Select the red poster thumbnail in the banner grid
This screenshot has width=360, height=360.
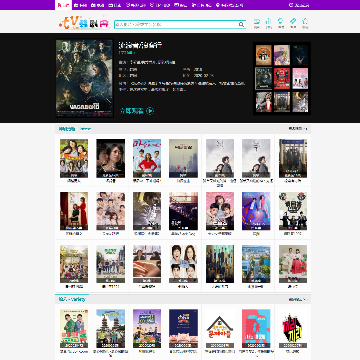tap(282, 78)
